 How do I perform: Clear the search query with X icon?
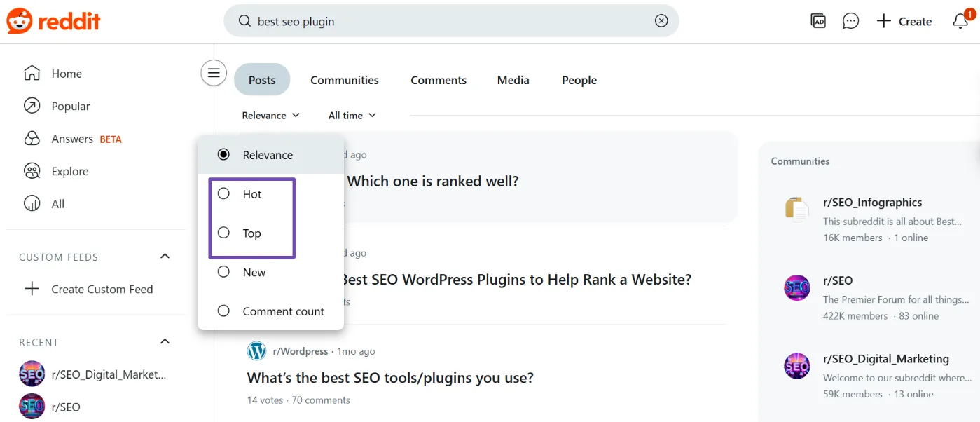coord(661,21)
